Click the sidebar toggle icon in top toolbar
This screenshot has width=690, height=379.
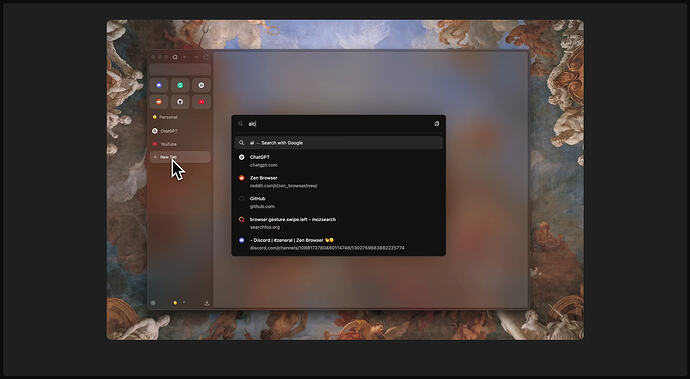pyautogui.click(x=175, y=57)
